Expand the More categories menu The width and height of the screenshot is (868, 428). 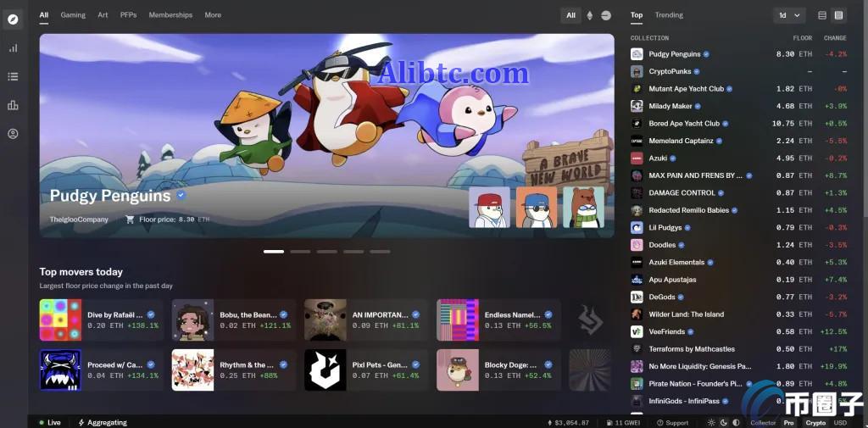[x=213, y=15]
